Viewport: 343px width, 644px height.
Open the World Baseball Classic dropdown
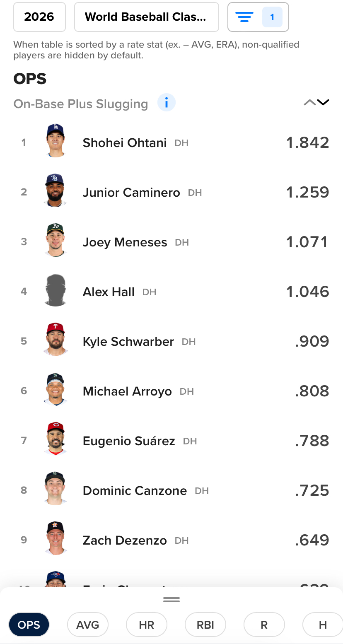click(x=146, y=17)
